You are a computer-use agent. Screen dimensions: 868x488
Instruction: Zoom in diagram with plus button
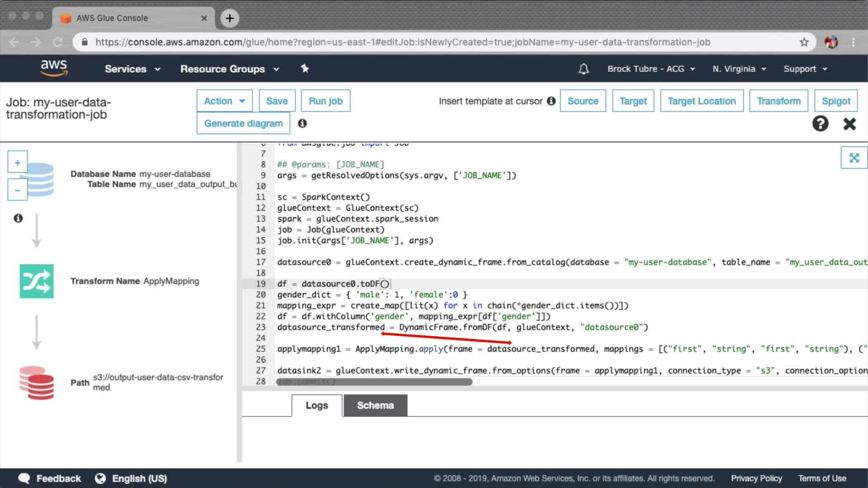point(18,162)
